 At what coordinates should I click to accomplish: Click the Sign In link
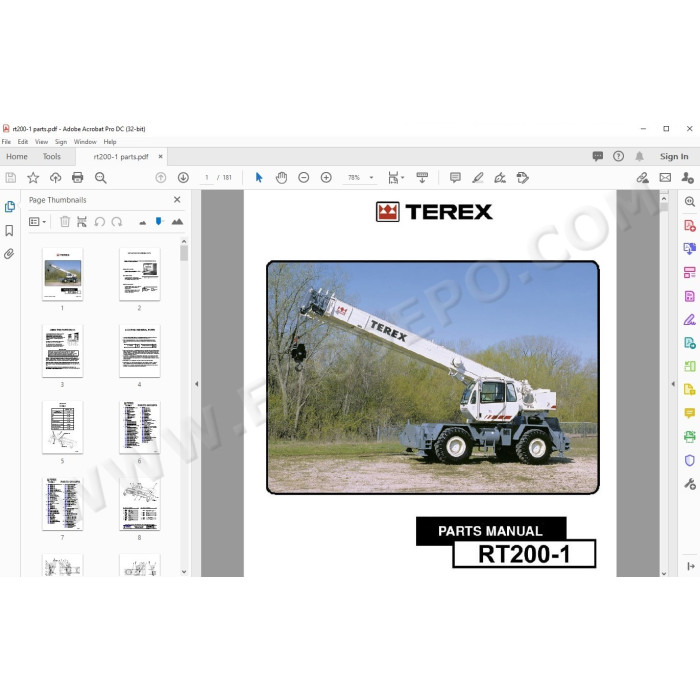[x=674, y=156]
